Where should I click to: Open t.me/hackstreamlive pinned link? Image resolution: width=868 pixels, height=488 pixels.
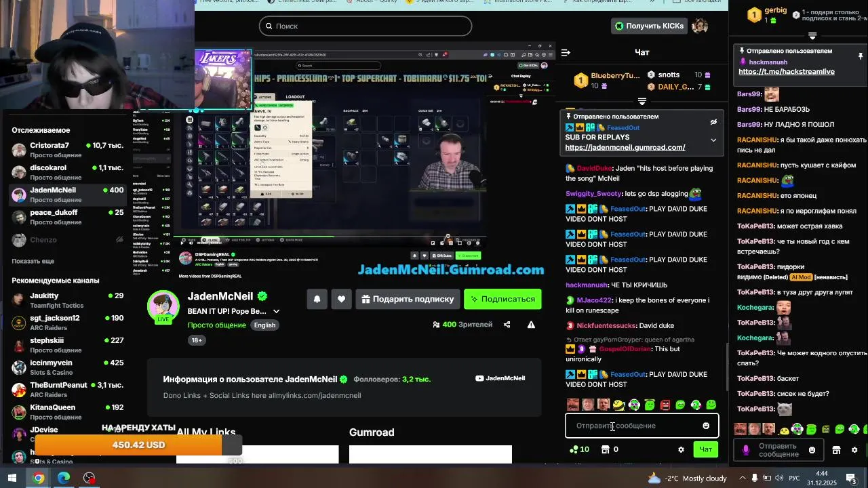pyautogui.click(x=786, y=71)
